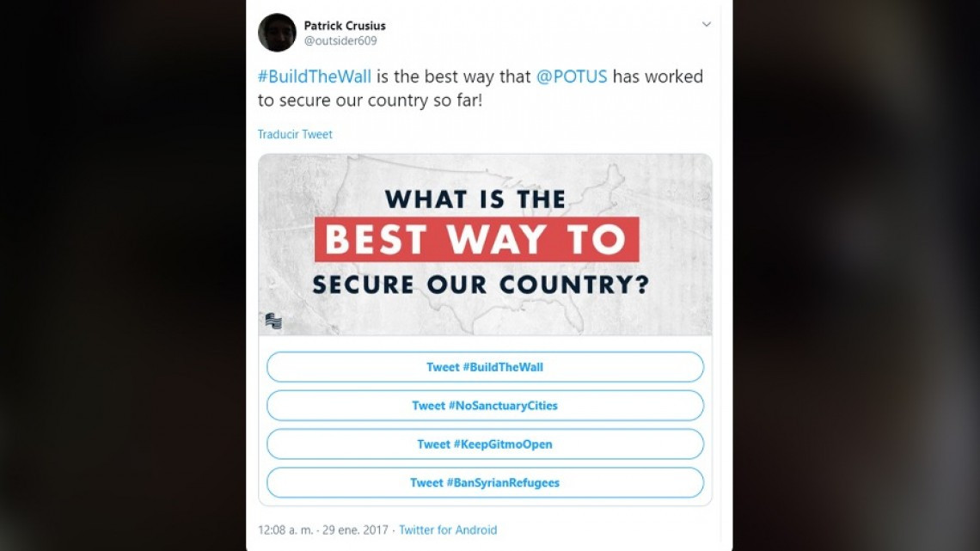Click the SECURE OUR COUNTRY? text
Screen dimensions: 980x551
(480, 285)
